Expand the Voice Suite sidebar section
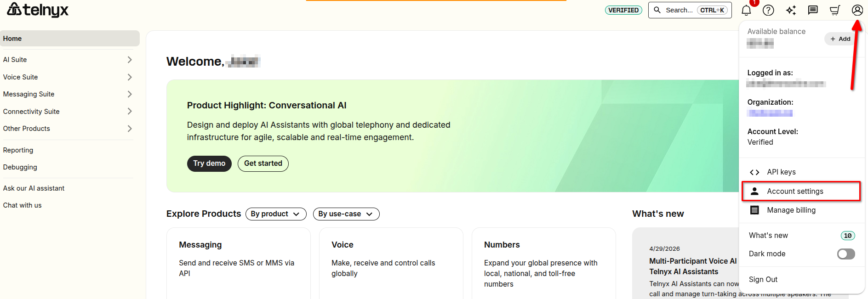Viewport: 868px width, 299px height. (68, 77)
